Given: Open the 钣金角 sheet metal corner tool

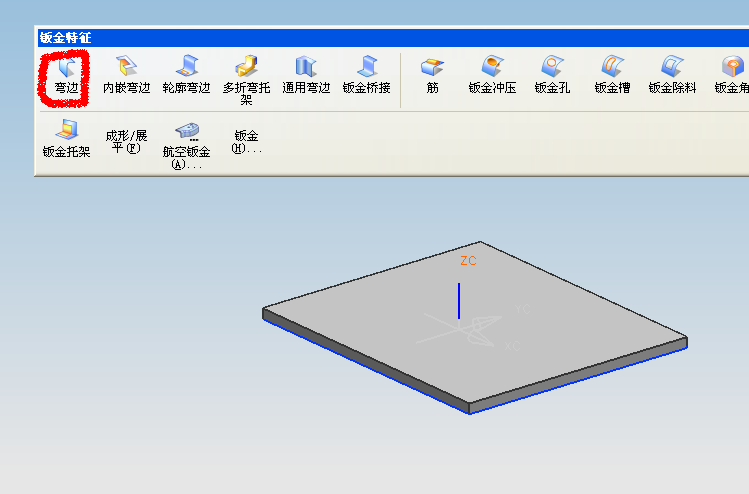Looking at the screenshot, I should click(732, 75).
